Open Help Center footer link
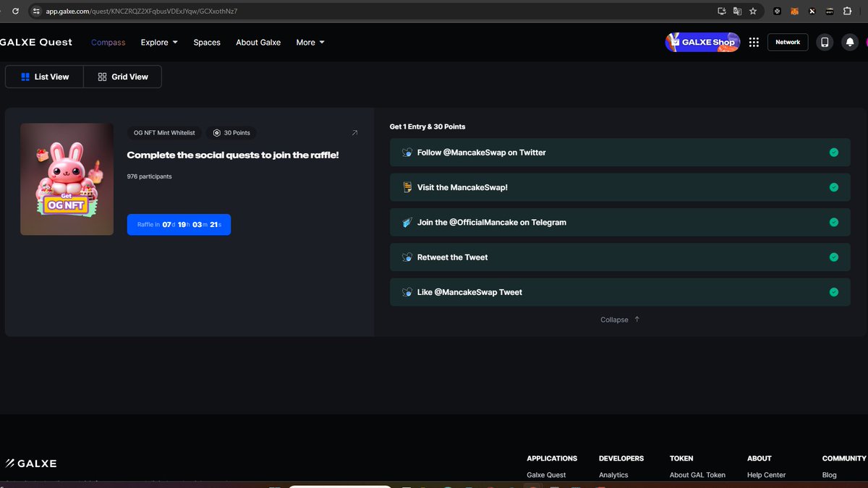The width and height of the screenshot is (868, 488). [766, 475]
